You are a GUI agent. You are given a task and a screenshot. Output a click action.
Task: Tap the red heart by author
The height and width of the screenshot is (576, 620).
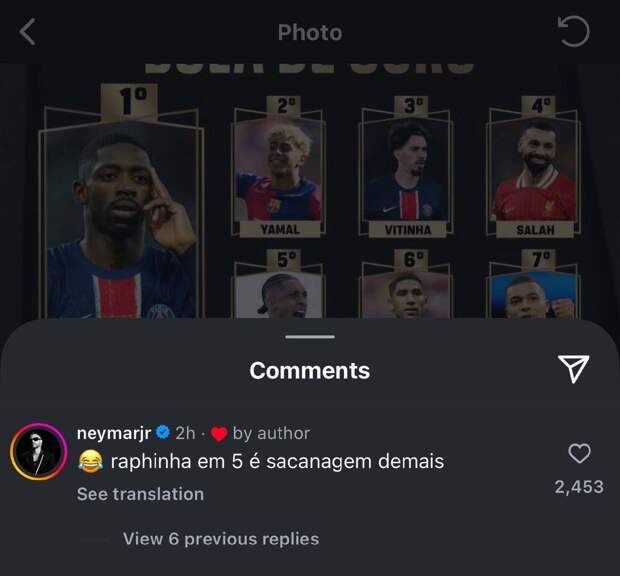coord(219,434)
